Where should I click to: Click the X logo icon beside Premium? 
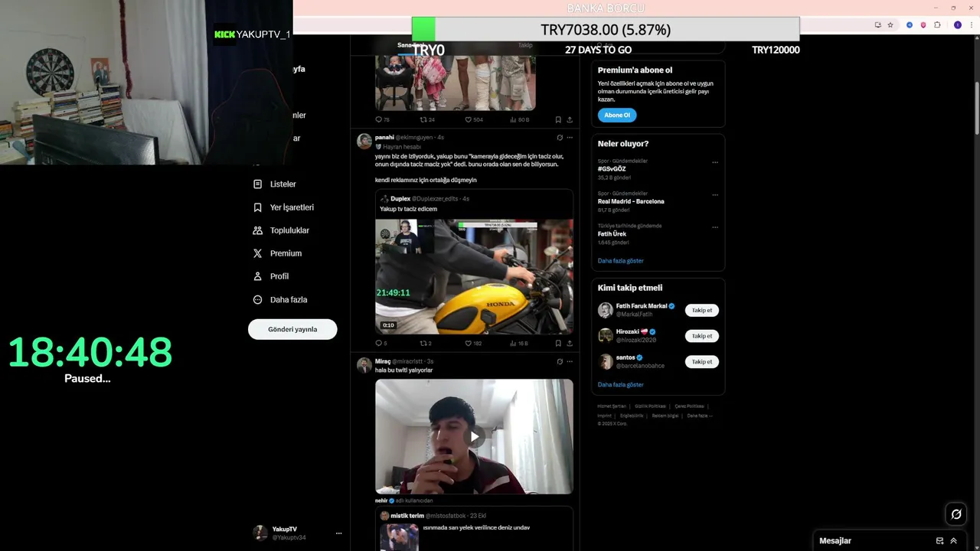(257, 253)
